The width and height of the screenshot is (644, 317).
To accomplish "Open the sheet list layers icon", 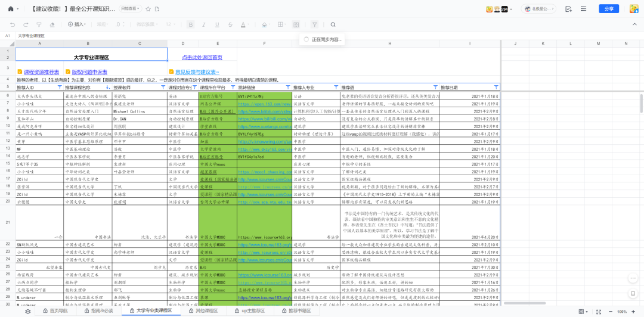I will click(27, 311).
